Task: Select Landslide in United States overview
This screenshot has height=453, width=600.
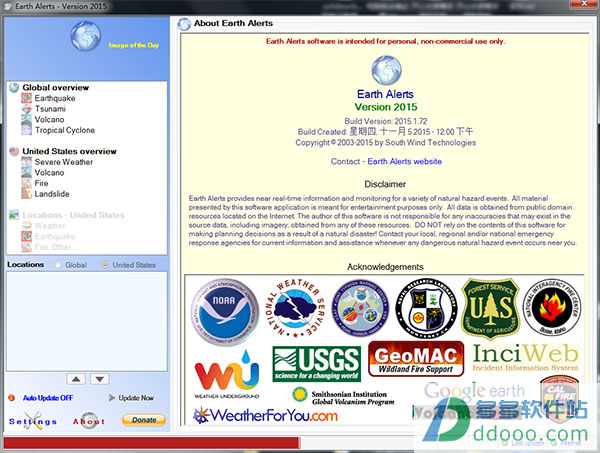Action: [x=52, y=194]
